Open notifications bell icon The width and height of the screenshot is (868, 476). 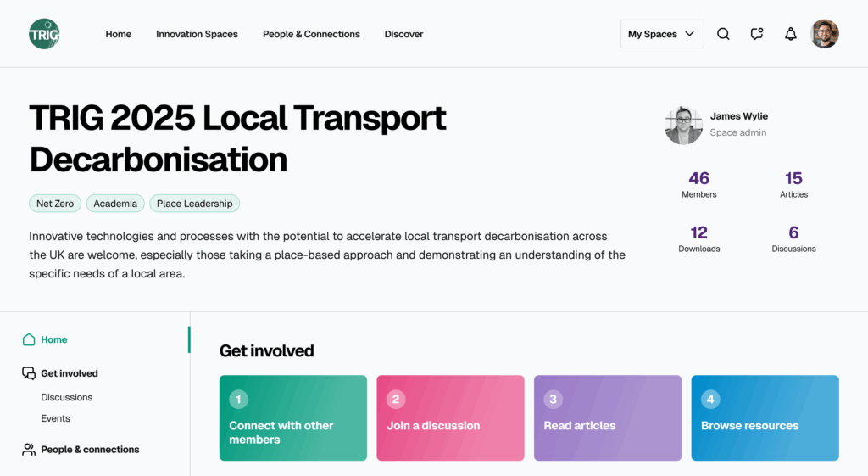tap(791, 34)
